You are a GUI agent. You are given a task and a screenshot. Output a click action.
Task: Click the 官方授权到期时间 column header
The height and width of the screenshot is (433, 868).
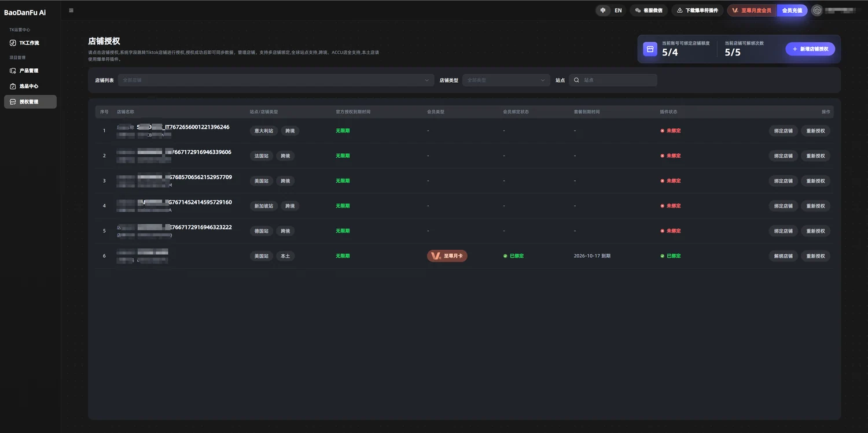353,112
